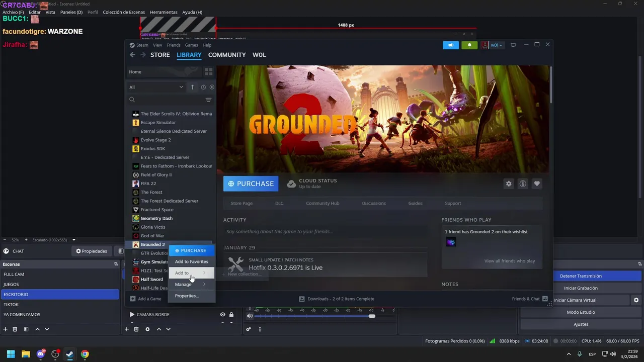Move OBS scene up arrow
The image size is (644, 362).
(x=37, y=329)
